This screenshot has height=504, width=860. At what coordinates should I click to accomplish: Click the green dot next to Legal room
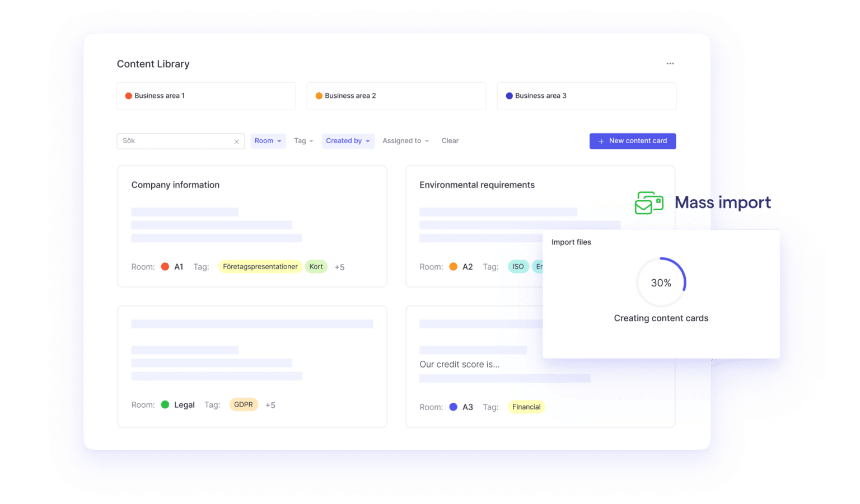tap(166, 404)
